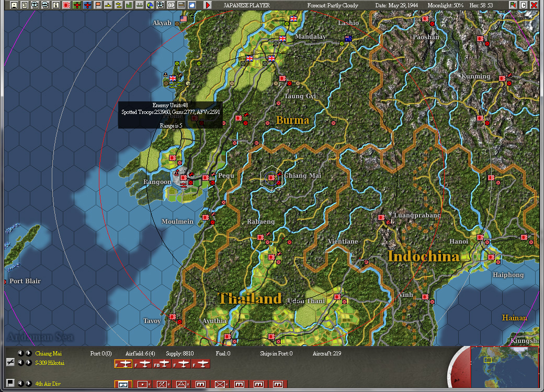Click the Vinh base marker

(x=425, y=297)
